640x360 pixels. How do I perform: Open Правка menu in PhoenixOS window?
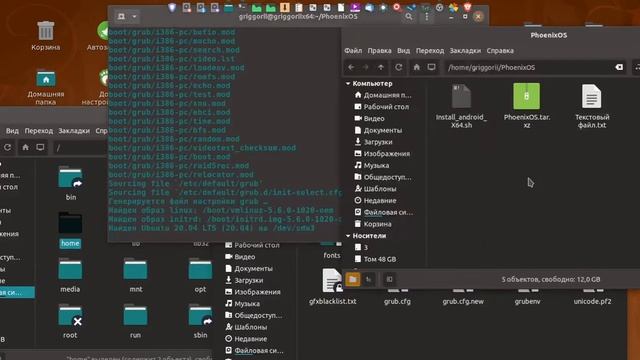tap(379, 51)
